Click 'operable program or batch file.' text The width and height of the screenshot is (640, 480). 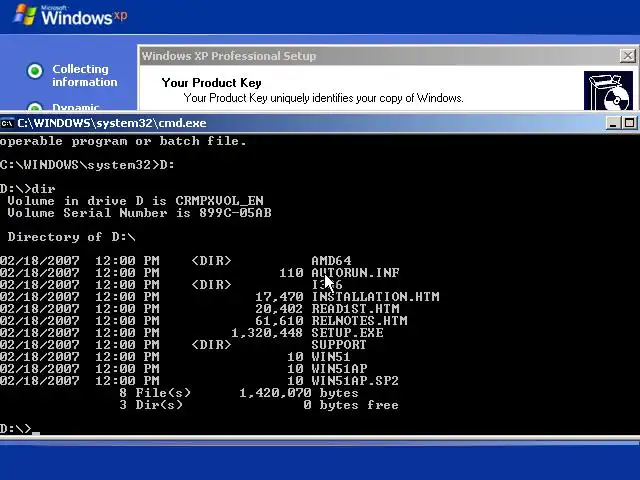coord(123,142)
